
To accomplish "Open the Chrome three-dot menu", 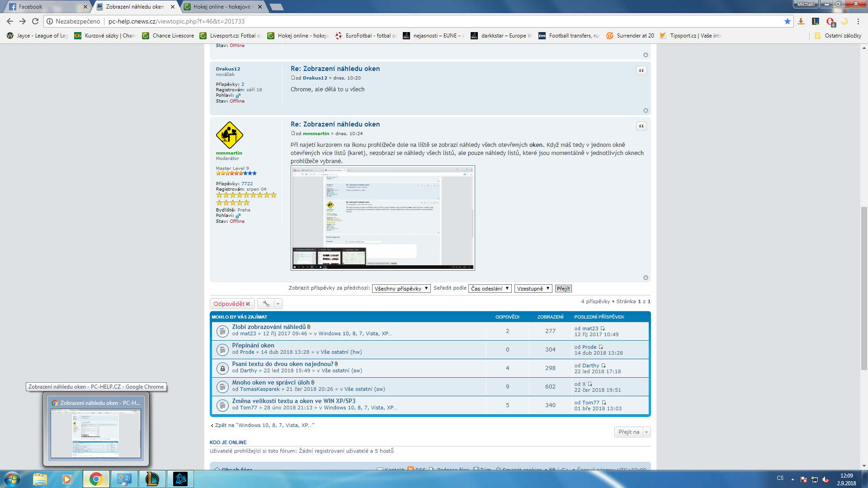I will pyautogui.click(x=858, y=21).
